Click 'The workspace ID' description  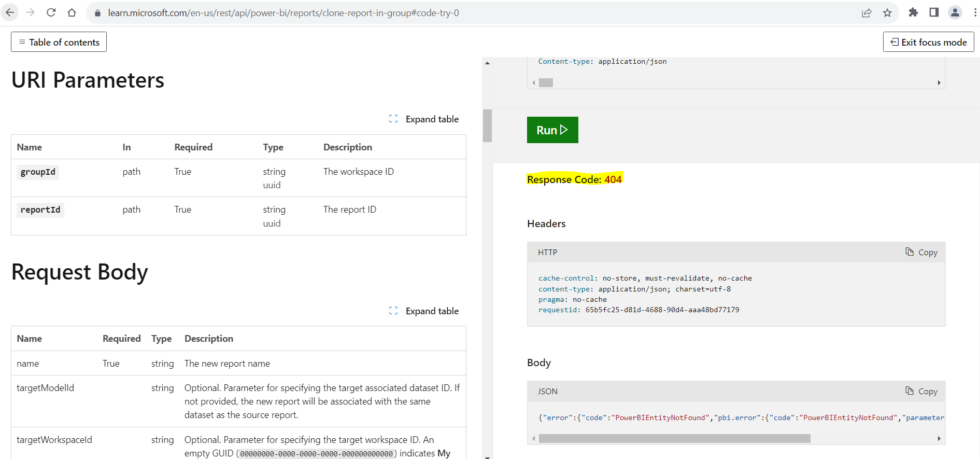[359, 171]
